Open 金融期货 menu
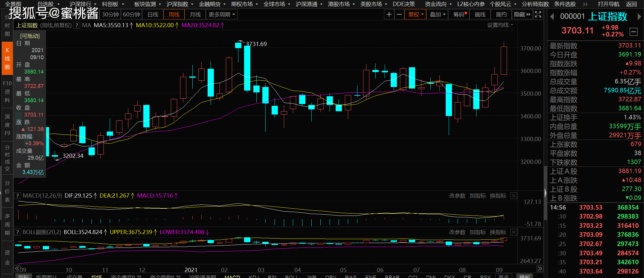This screenshot has height=278, width=644. tap(212, 4)
